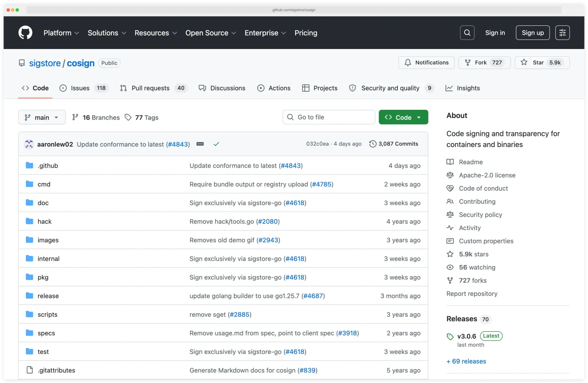Click the commit history clock icon
588x383 pixels.
373,144
